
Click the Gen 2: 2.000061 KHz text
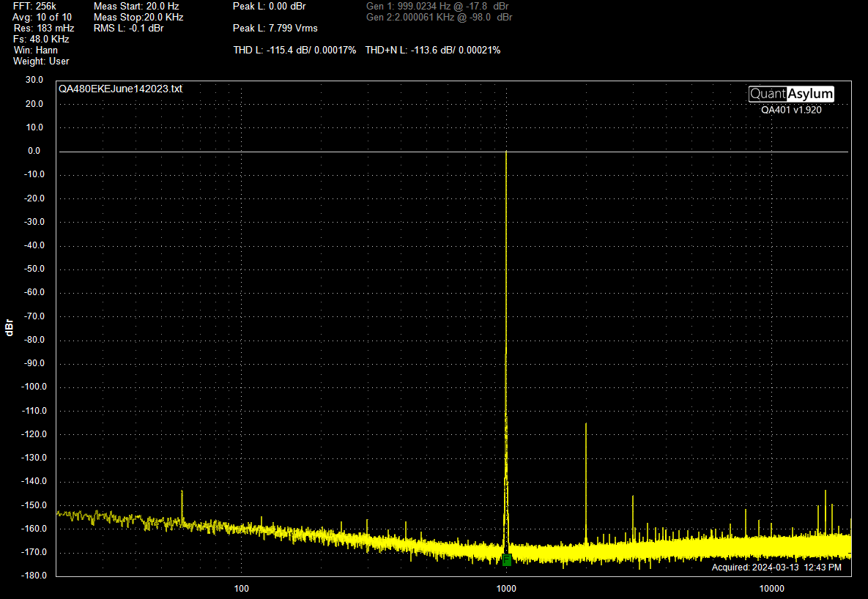pos(439,17)
